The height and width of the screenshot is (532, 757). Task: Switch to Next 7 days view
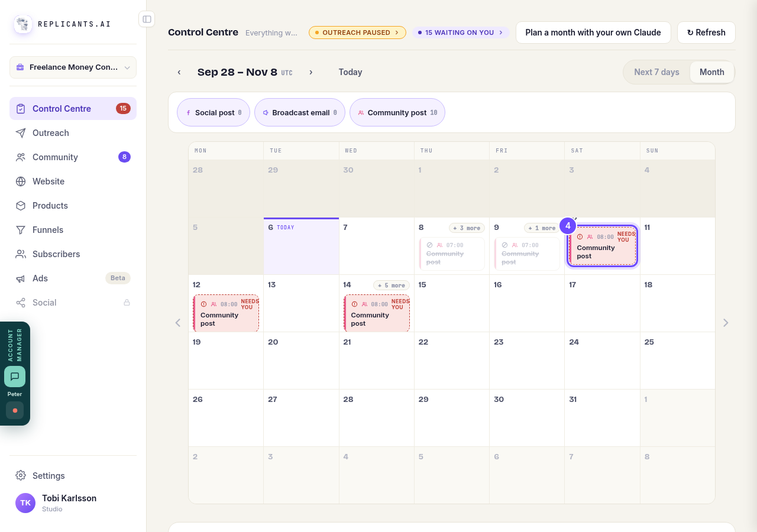tap(656, 72)
